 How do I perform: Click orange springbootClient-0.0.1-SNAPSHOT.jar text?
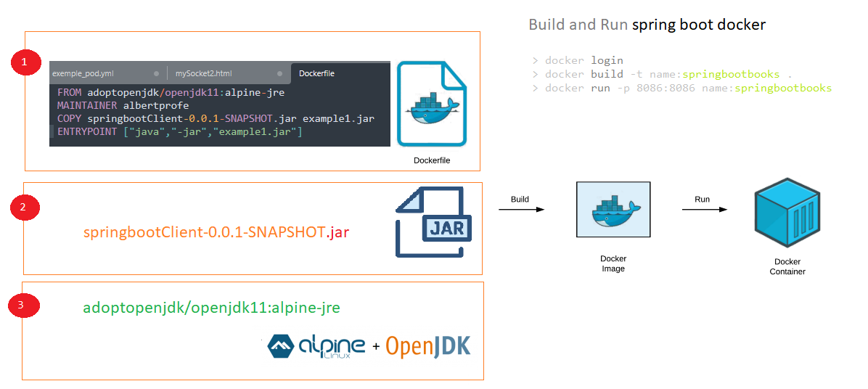[x=216, y=232]
